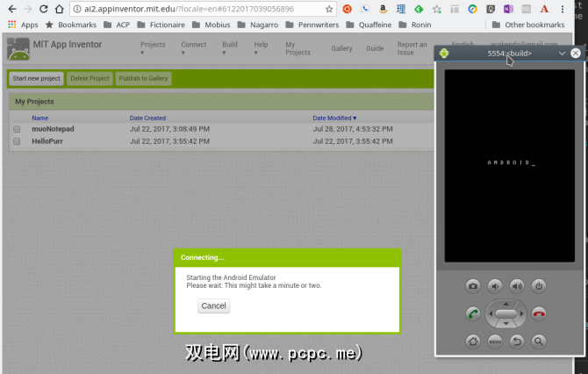
Task: Expand emulator window title chevron
Action: tap(562, 54)
